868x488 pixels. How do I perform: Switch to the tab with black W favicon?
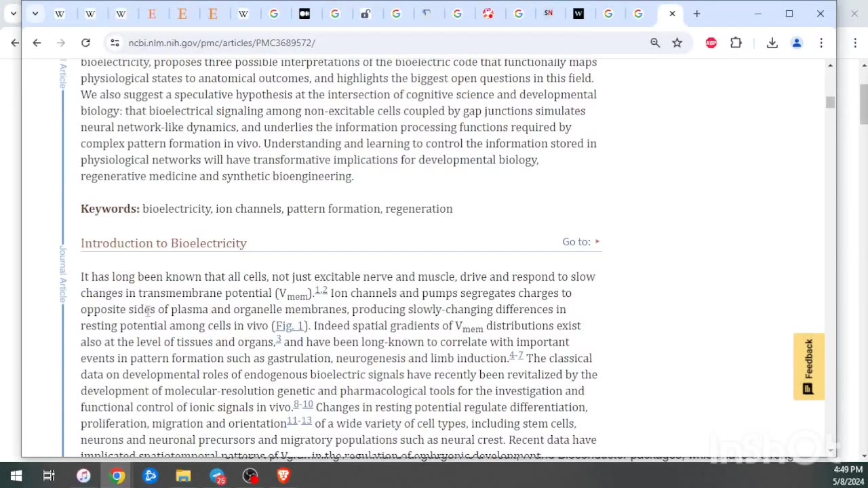[x=578, y=14]
